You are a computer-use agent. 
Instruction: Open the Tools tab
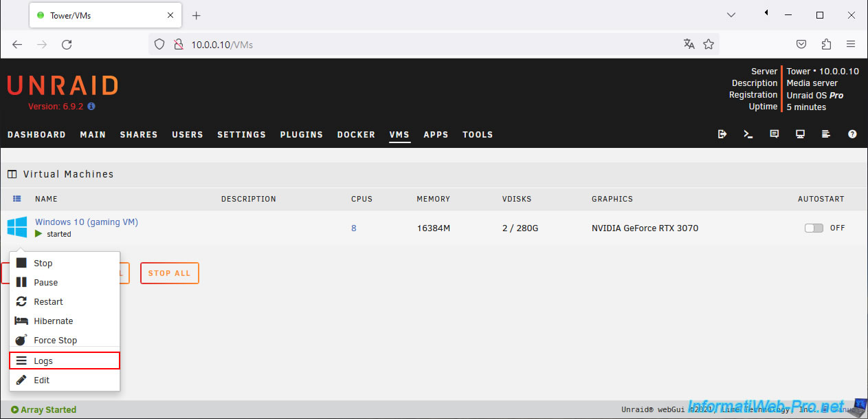coord(478,134)
